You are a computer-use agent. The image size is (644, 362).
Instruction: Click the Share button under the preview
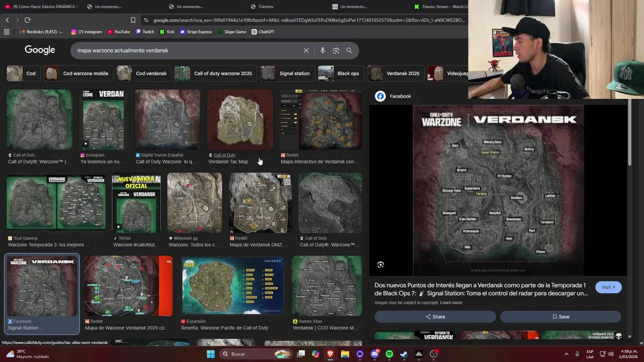435,317
